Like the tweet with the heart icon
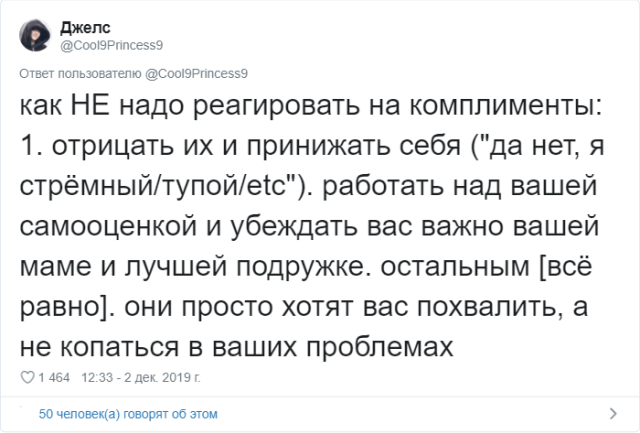The width and height of the screenshot is (640, 433). click(27, 377)
